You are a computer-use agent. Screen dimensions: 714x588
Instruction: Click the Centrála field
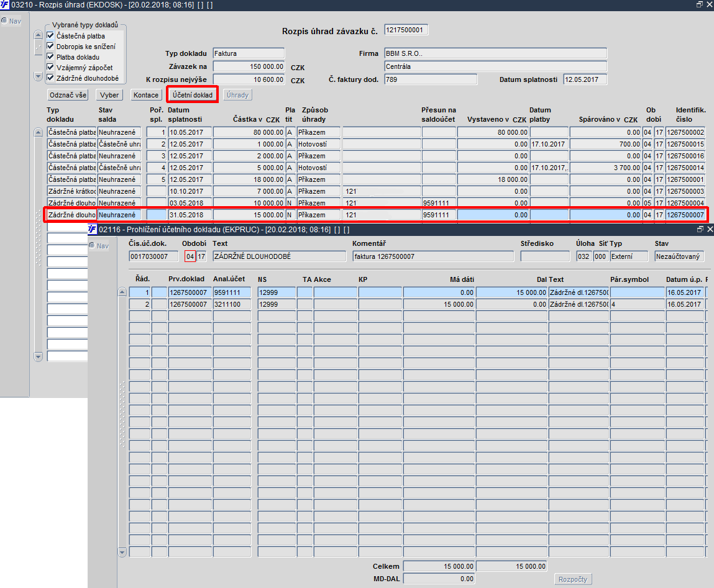coord(495,66)
